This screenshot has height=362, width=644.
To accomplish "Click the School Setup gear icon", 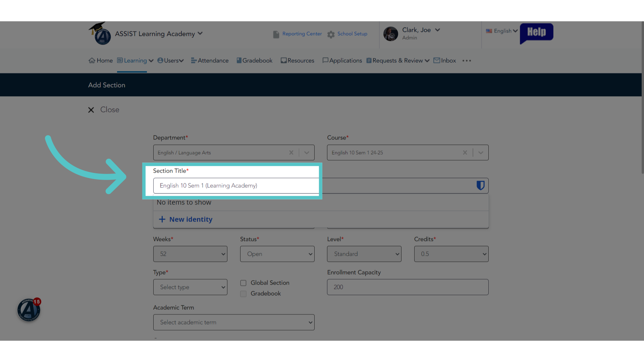I will point(331,34).
